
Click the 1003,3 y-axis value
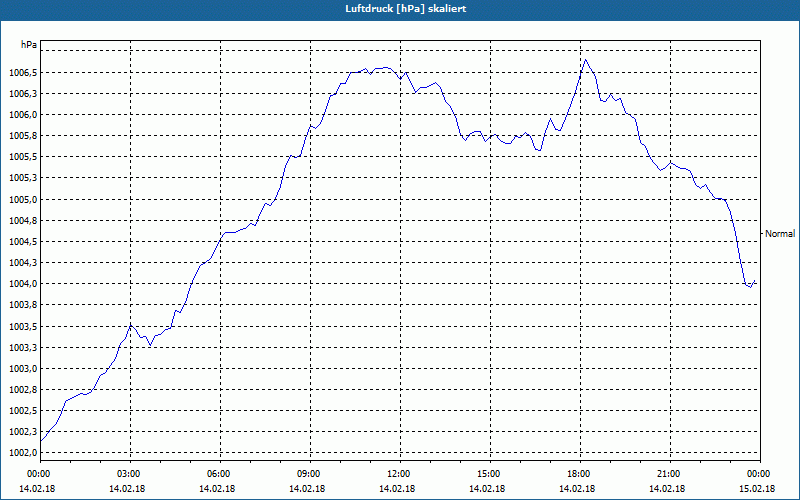click(23, 348)
